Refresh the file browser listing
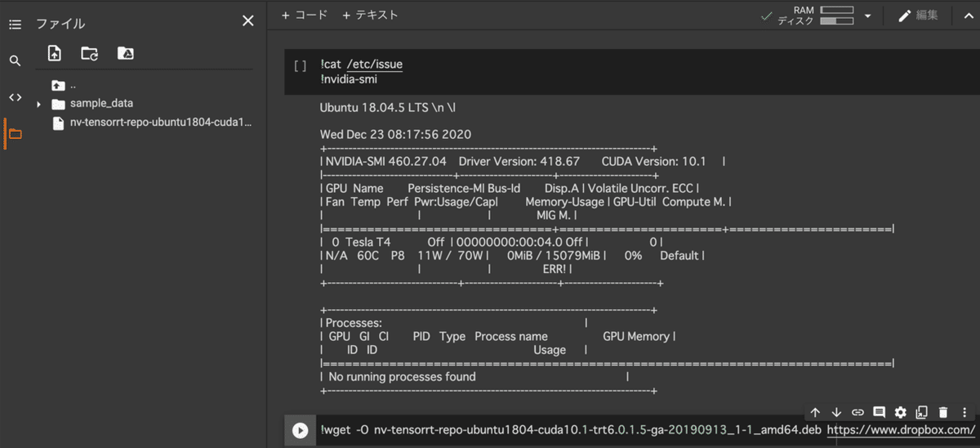 tap(90, 53)
